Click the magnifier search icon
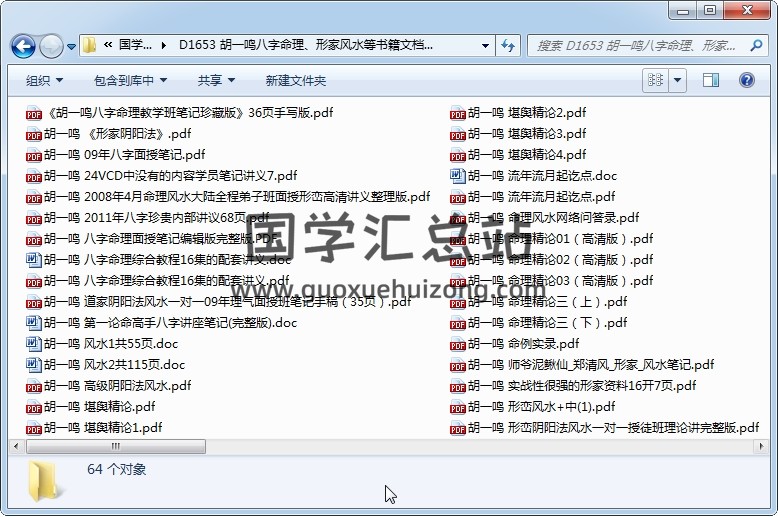The height and width of the screenshot is (517, 778). tap(756, 46)
